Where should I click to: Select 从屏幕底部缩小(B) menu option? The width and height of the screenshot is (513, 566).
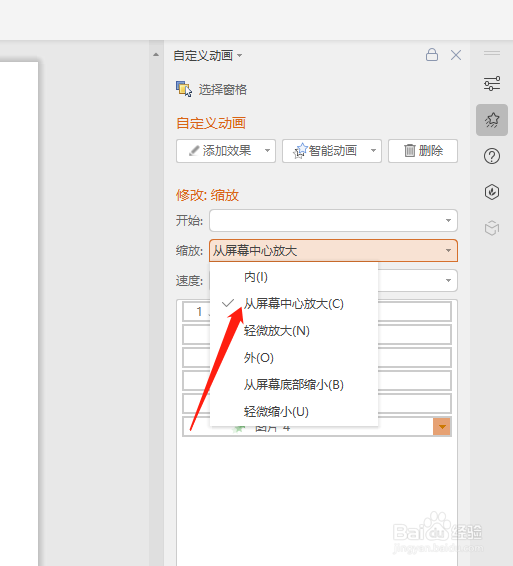[294, 385]
